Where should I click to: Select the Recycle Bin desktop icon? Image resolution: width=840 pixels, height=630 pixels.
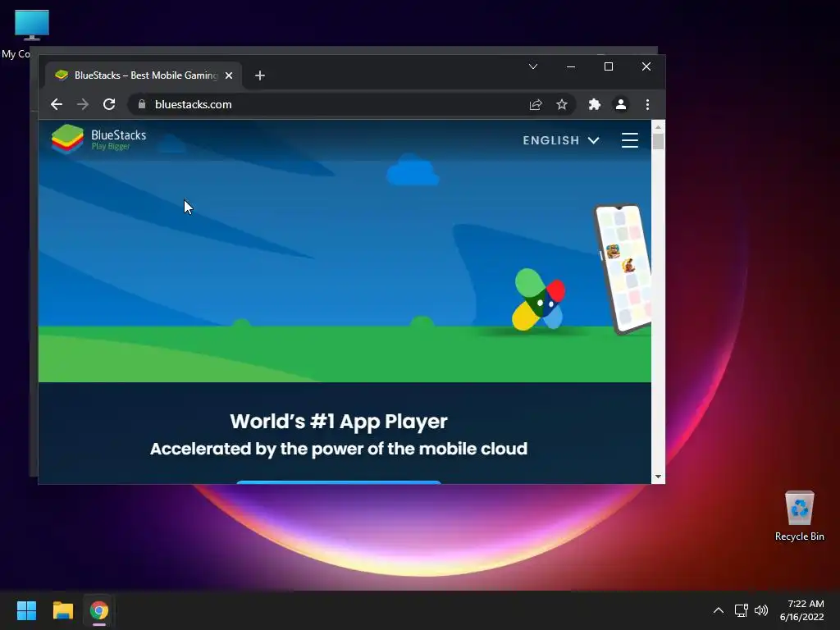coord(799,517)
